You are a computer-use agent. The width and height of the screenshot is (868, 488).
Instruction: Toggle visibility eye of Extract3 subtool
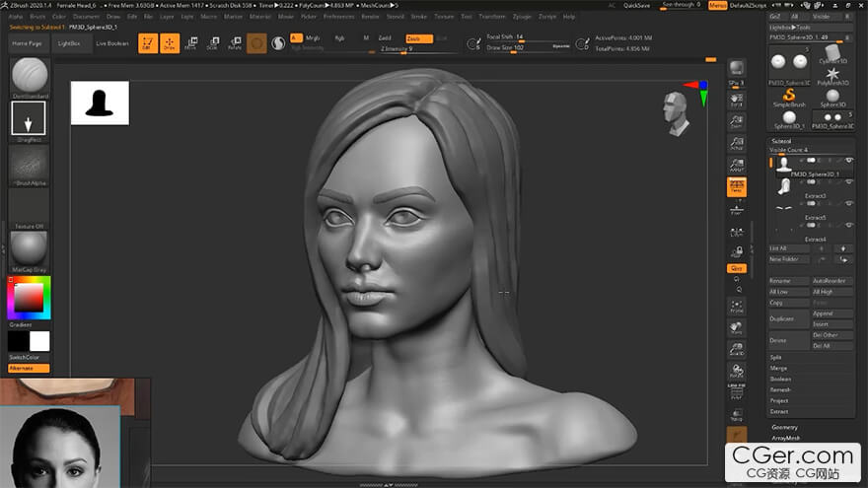point(848,182)
